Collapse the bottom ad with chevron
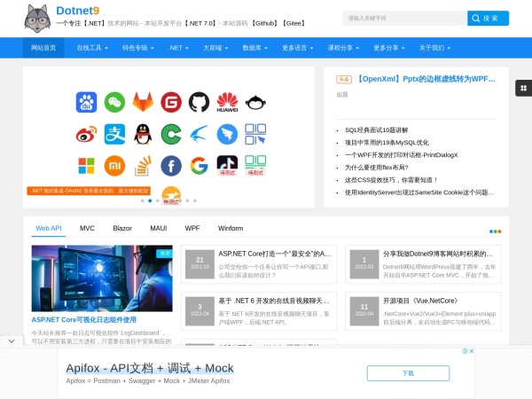532x399 pixels. (x=12, y=341)
